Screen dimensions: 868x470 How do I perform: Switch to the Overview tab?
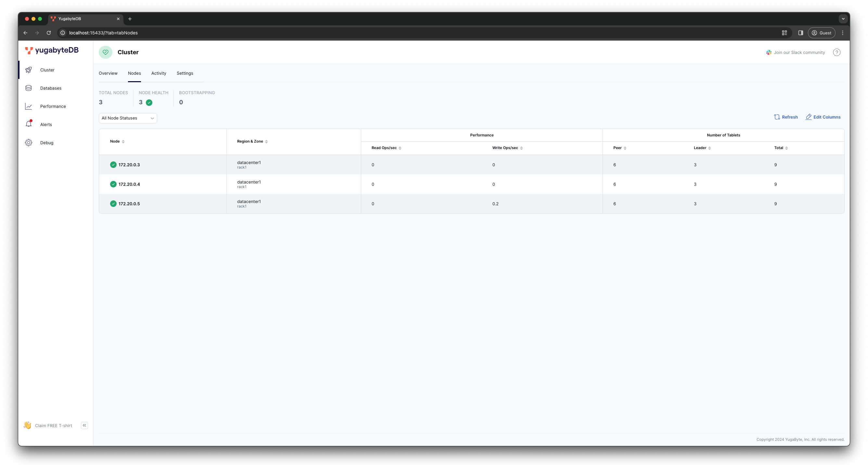click(x=108, y=73)
